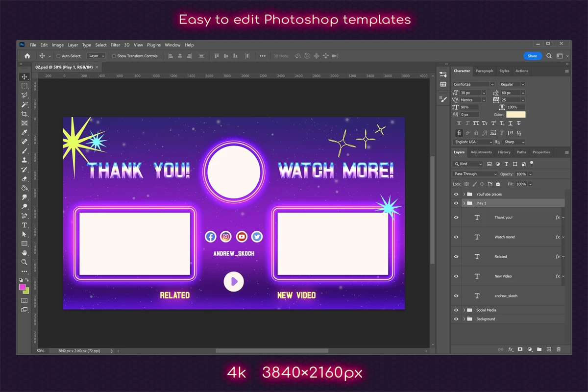Hide the Background group layer
588x392 pixels.
pyautogui.click(x=456, y=319)
